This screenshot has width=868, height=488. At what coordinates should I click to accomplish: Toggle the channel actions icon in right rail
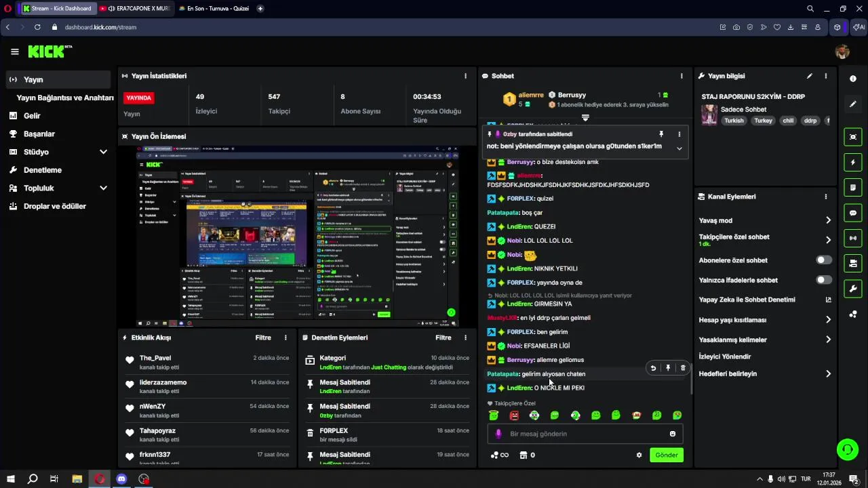pos(853,263)
